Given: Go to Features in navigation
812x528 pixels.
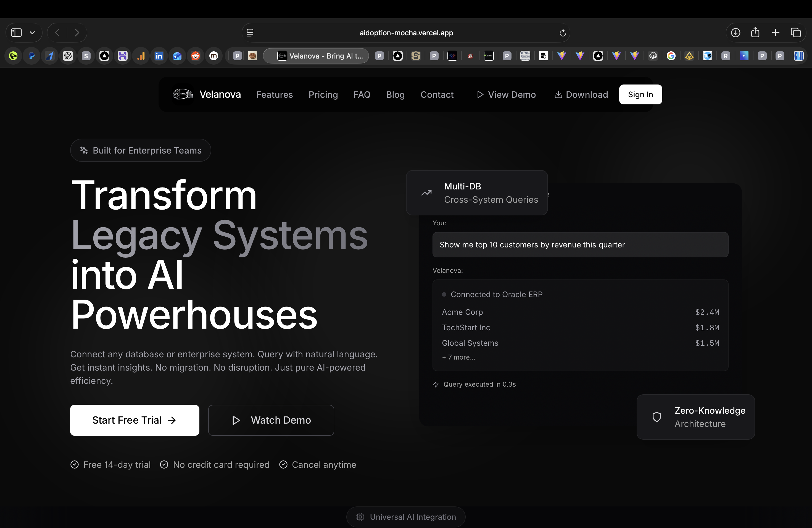Looking at the screenshot, I should tap(274, 94).
